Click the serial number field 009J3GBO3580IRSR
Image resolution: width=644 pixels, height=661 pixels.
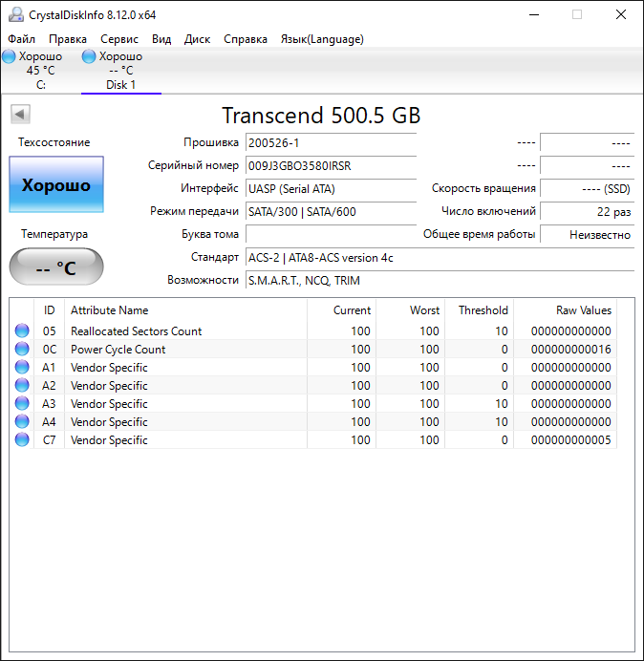(x=331, y=165)
